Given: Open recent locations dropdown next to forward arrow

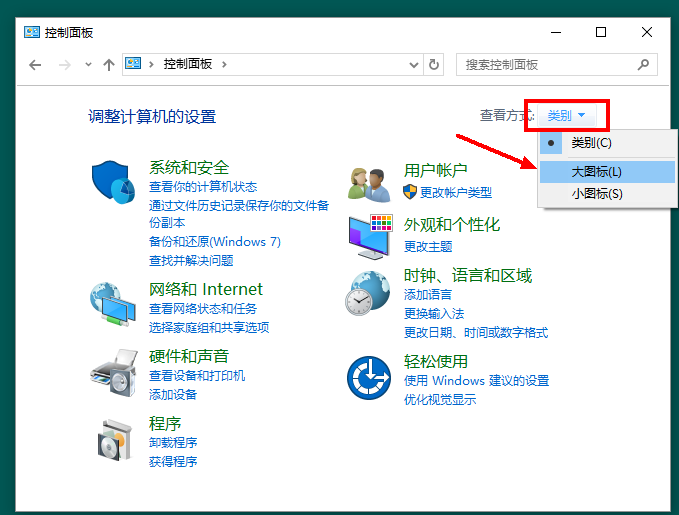Looking at the screenshot, I should tap(88, 64).
